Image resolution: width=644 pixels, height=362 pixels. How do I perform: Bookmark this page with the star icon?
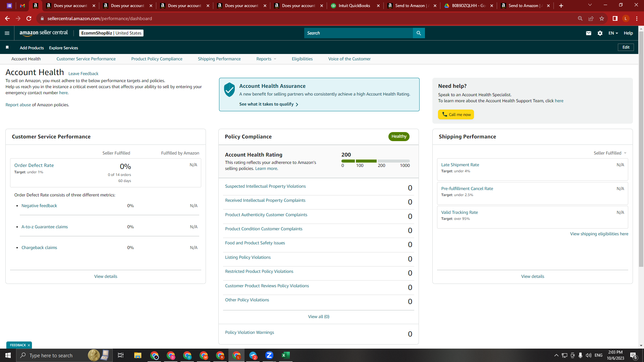(x=602, y=18)
